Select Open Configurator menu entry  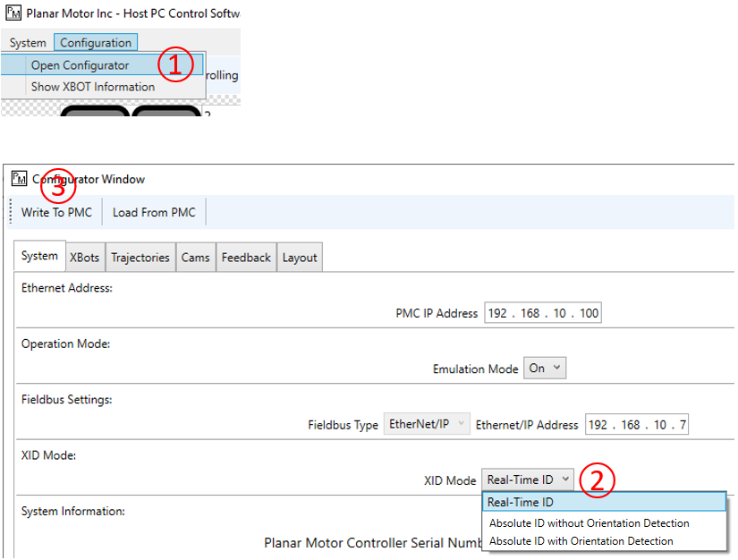(x=80, y=65)
